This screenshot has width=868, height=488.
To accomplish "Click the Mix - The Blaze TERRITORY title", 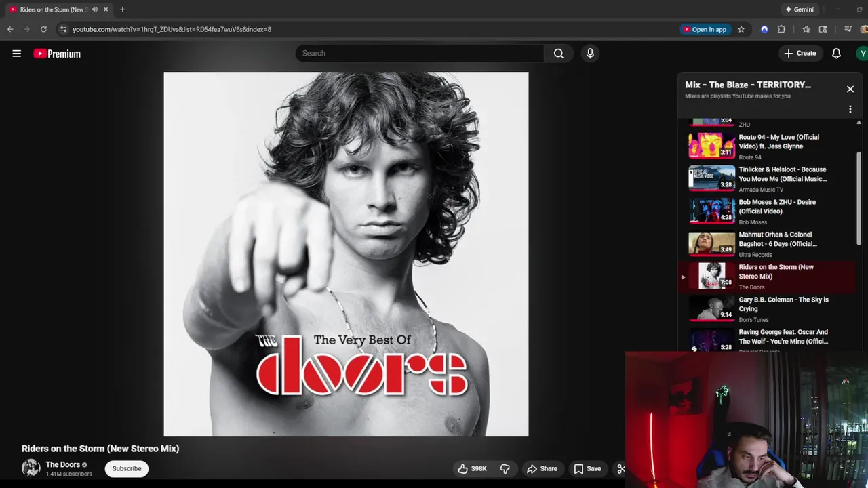I will pos(747,85).
